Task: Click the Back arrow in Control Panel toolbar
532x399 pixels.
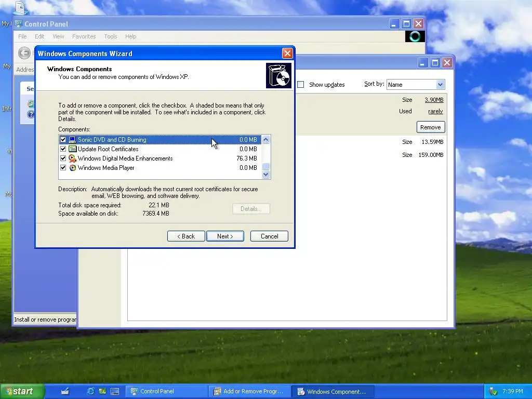Action: point(24,53)
